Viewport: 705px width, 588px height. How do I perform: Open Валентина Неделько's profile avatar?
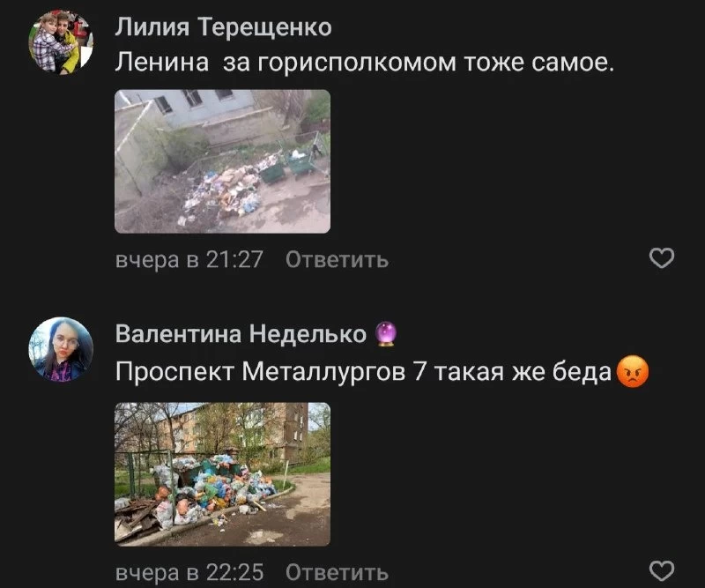point(61,350)
